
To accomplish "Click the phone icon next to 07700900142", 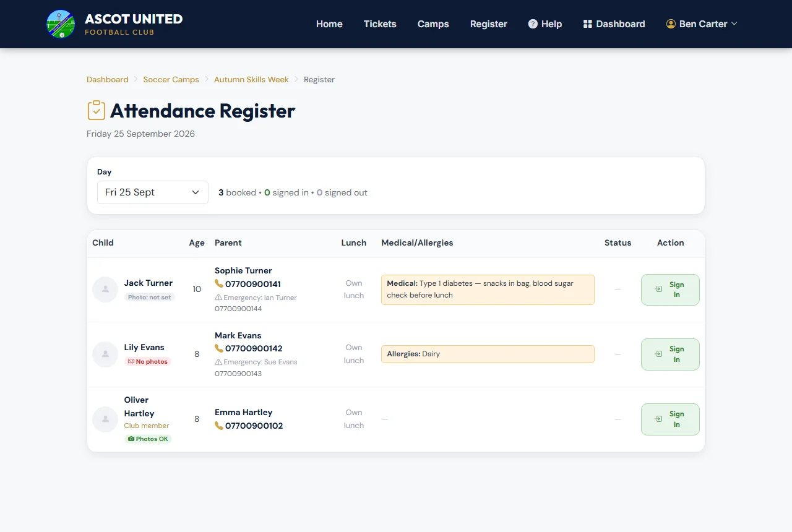I will pyautogui.click(x=219, y=348).
